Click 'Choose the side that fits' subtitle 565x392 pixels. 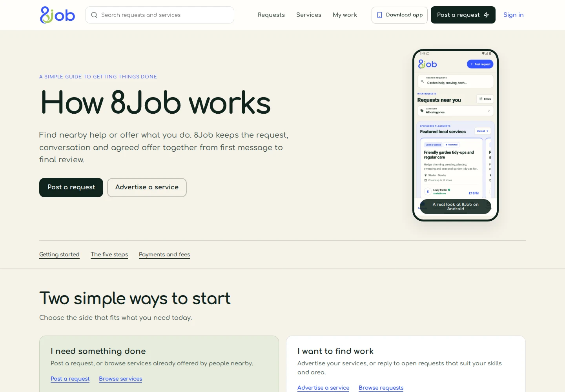point(116,318)
